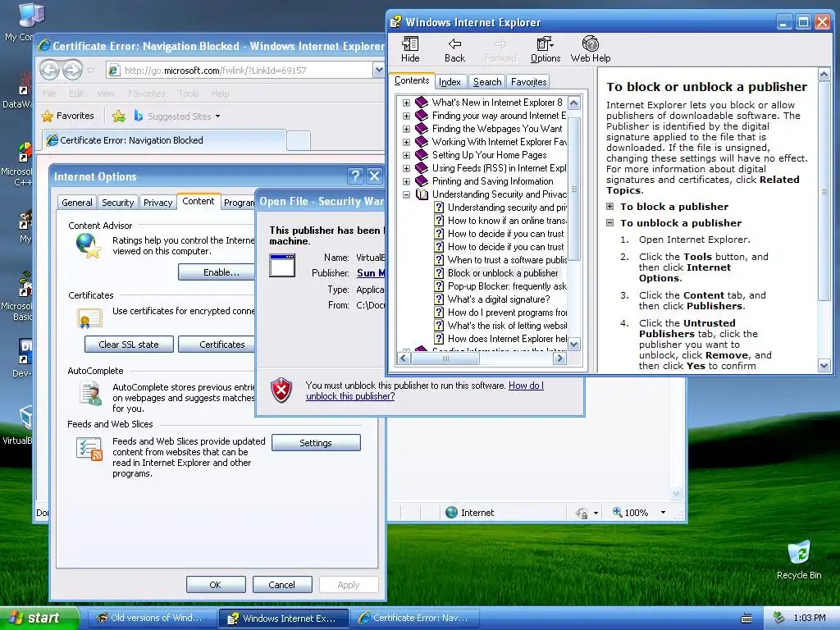
Task: Switch to Favorites tab in Help
Action: pyautogui.click(x=529, y=81)
